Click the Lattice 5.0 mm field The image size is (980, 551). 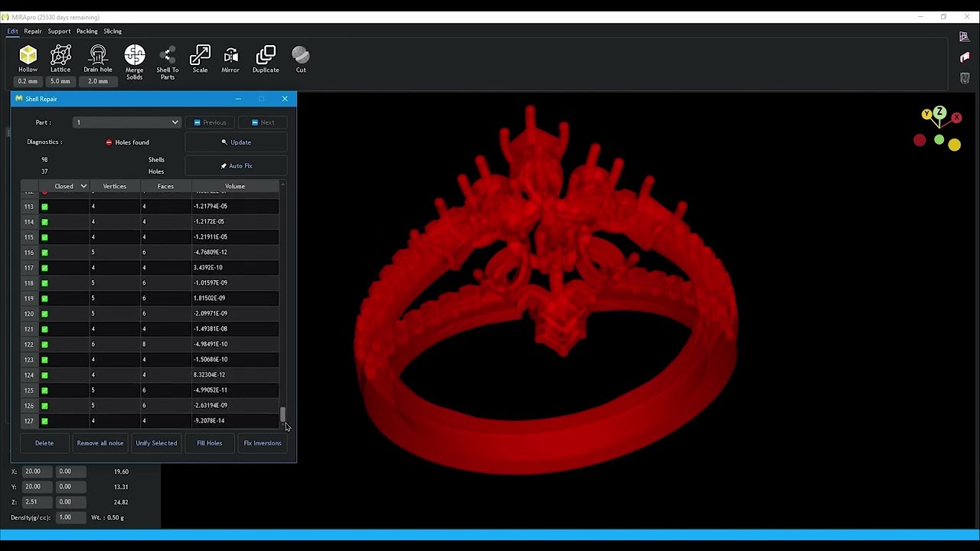point(60,81)
